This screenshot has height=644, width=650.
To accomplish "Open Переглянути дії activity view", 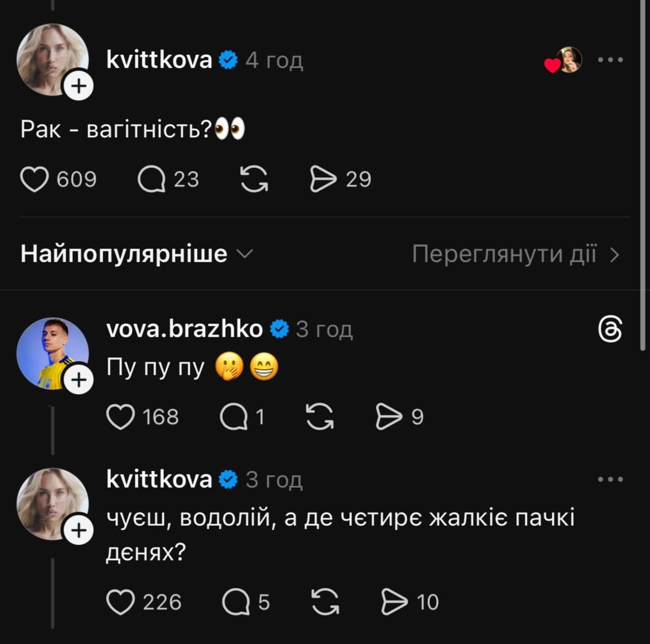I will pos(515,254).
